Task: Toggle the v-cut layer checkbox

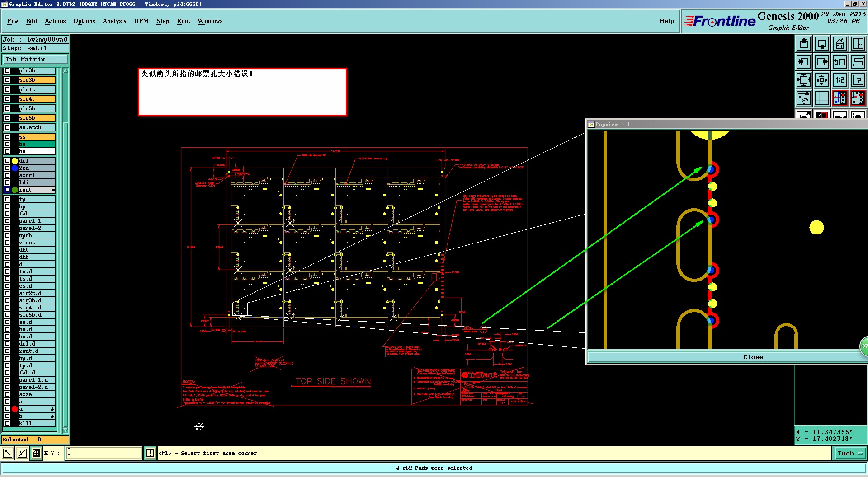Action: [x=7, y=243]
